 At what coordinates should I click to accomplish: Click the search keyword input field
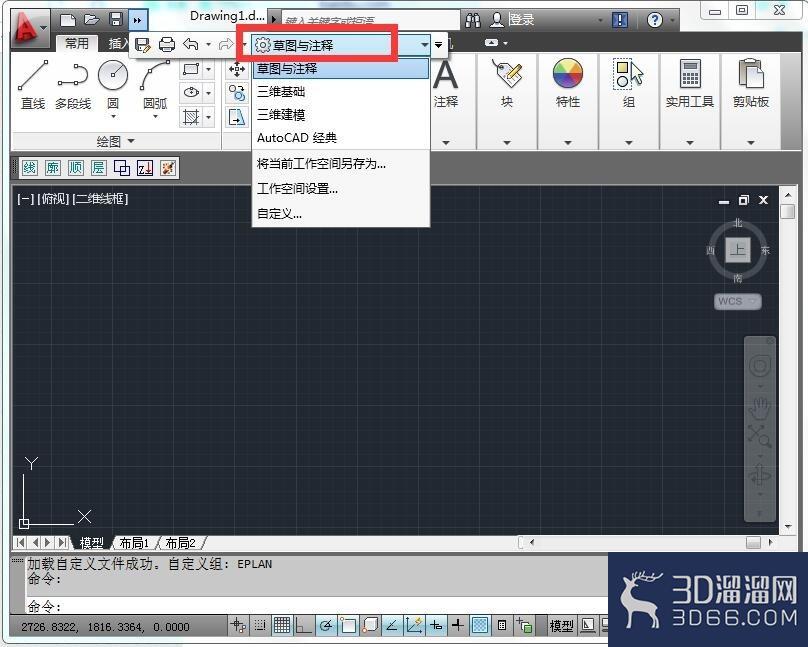coord(370,21)
